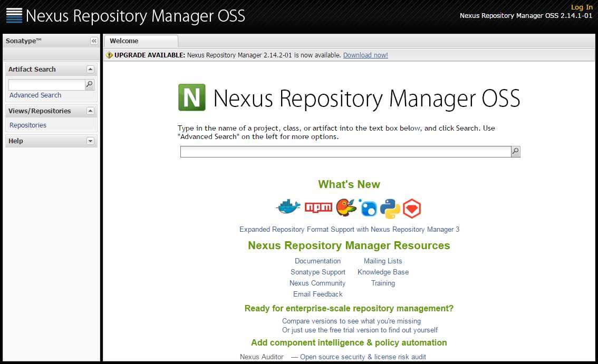Open the Email Feedback link

click(x=317, y=294)
